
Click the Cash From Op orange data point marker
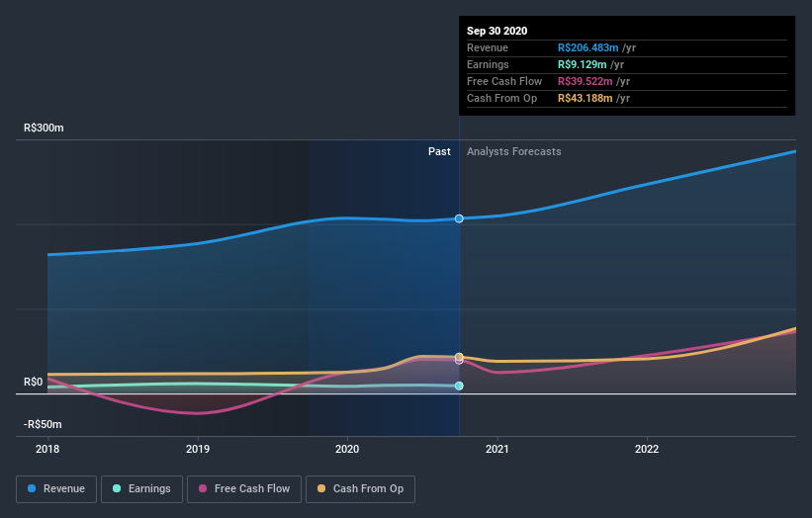click(x=459, y=357)
